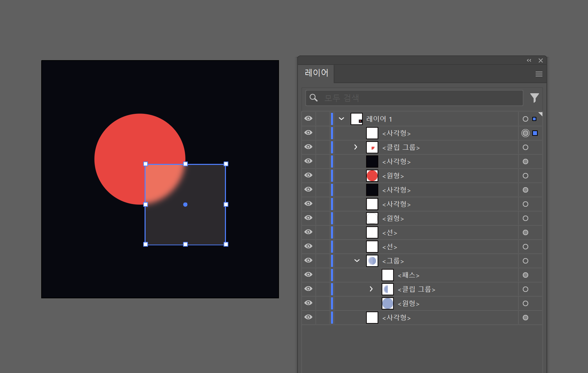Click top-left handle of the selected rectangle
Screen dimensions: 588x373
pos(146,164)
